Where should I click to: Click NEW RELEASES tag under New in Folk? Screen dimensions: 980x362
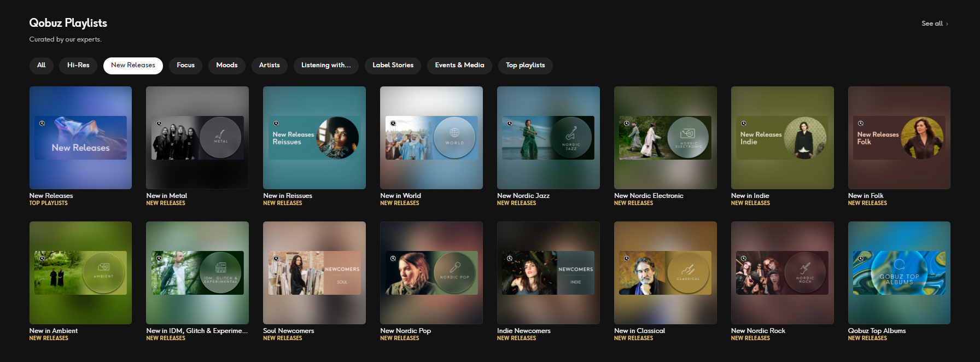click(x=868, y=203)
